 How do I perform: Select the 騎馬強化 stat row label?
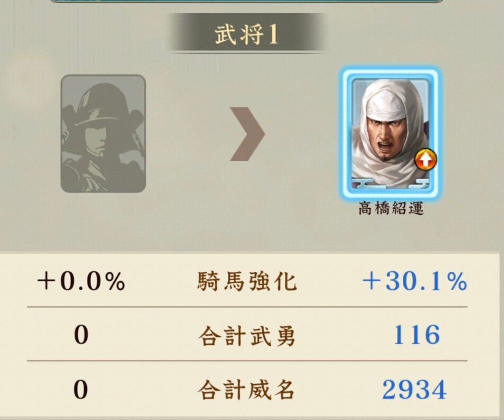[x=247, y=281]
